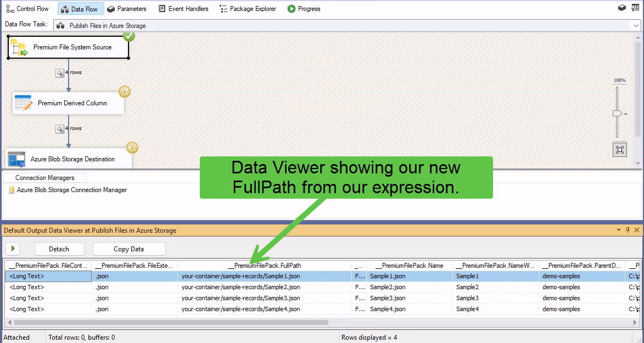Click the Connection Managers tab
The image size is (644, 343).
(x=45, y=178)
